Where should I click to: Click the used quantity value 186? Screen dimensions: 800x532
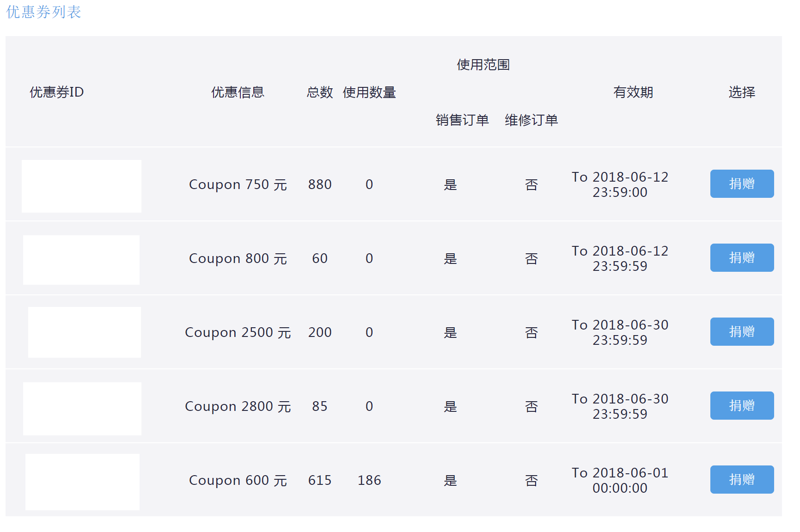(369, 480)
